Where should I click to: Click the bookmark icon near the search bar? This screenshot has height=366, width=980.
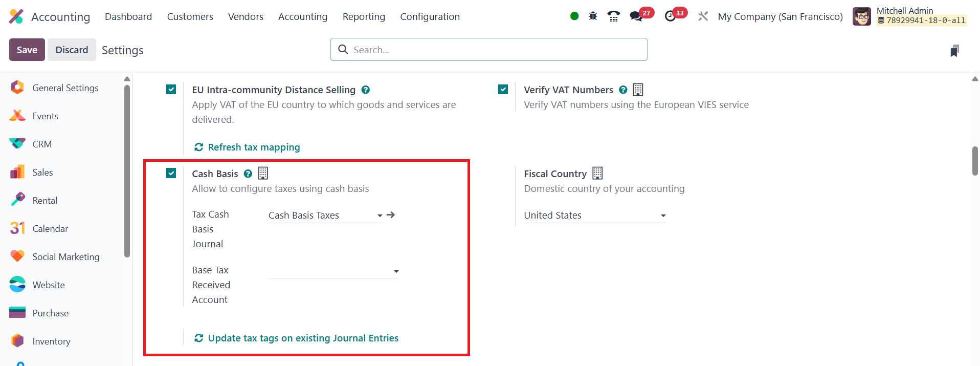tap(954, 51)
